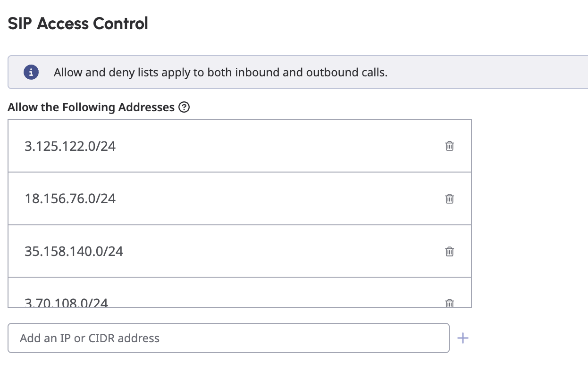Open help tooltip for Allow the Following Addresses

pos(185,107)
